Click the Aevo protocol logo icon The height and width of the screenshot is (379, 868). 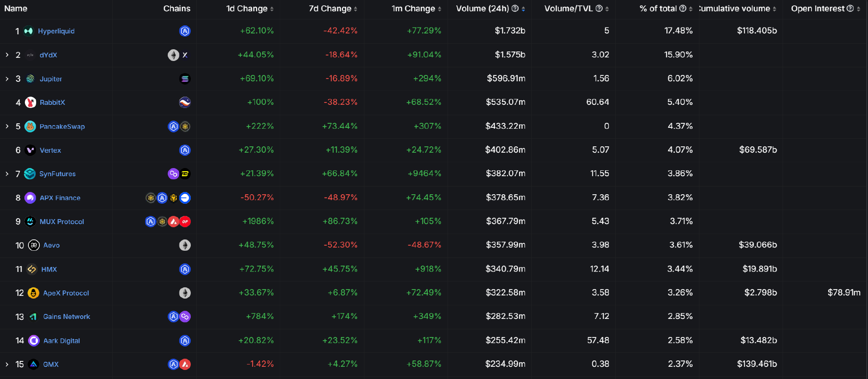point(34,245)
